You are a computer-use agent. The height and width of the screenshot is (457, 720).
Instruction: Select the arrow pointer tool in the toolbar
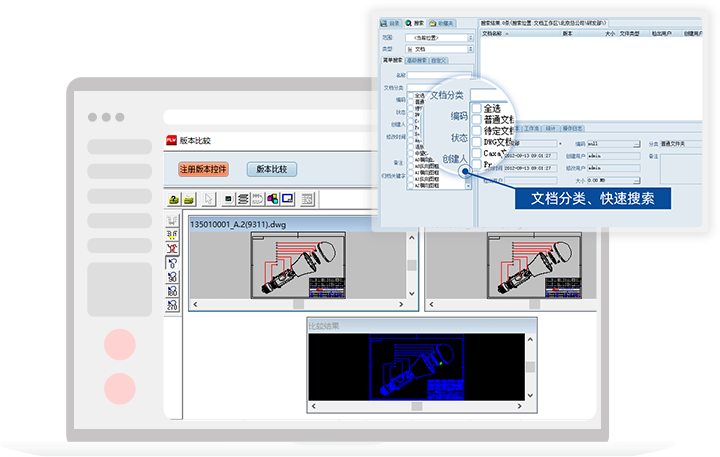point(209,199)
